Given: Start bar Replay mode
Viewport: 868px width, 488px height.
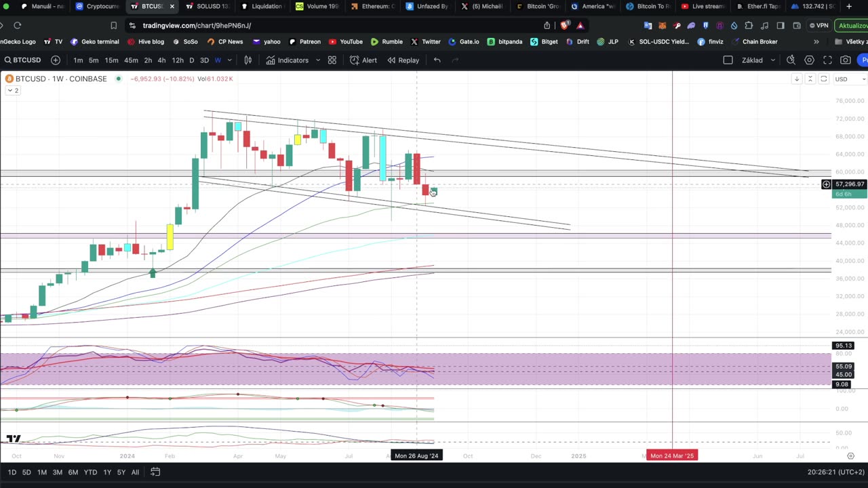Looking at the screenshot, I should 403,60.
